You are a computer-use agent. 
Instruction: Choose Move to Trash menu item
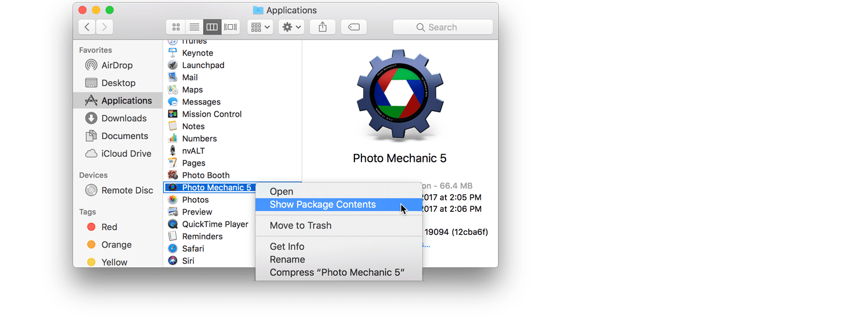(339, 226)
